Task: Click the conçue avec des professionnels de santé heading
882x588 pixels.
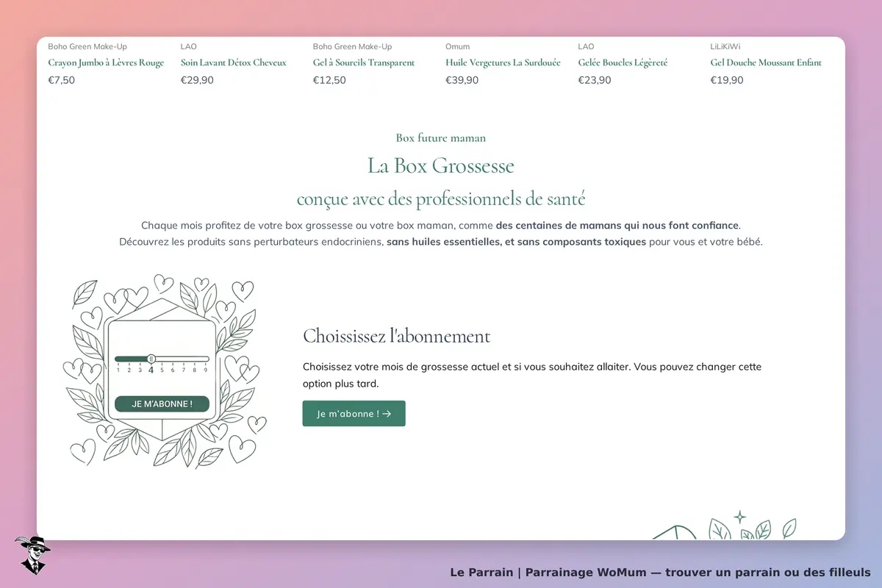Action: pos(441,199)
